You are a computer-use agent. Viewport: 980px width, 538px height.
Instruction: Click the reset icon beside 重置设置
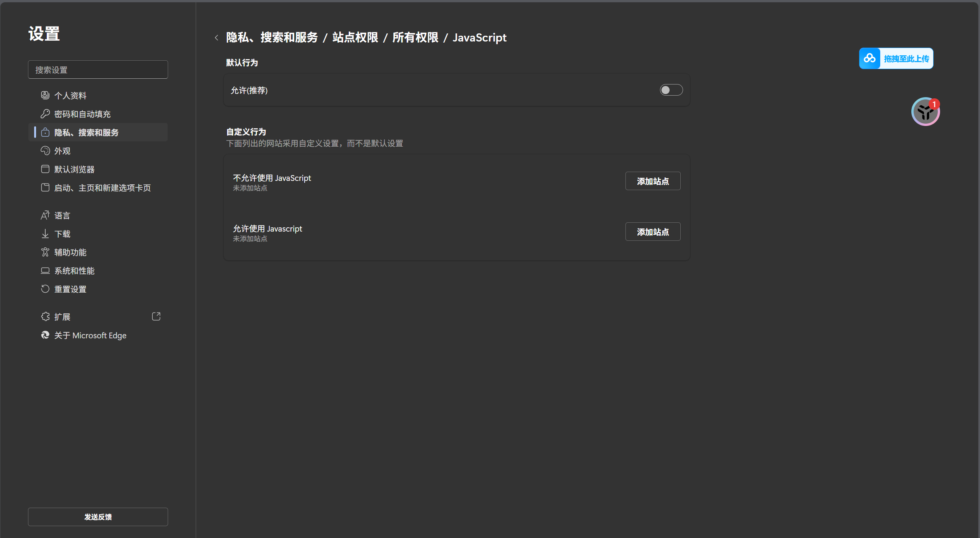click(x=45, y=289)
